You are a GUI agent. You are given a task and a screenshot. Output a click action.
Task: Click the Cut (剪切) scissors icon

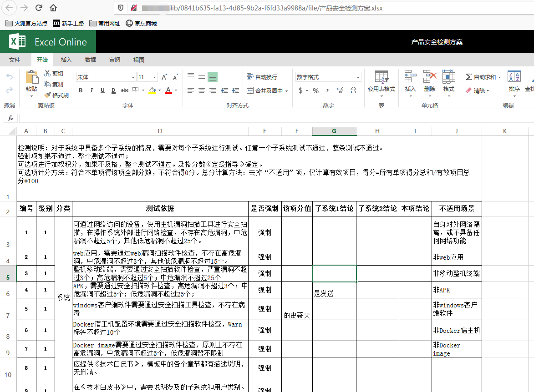click(47, 73)
